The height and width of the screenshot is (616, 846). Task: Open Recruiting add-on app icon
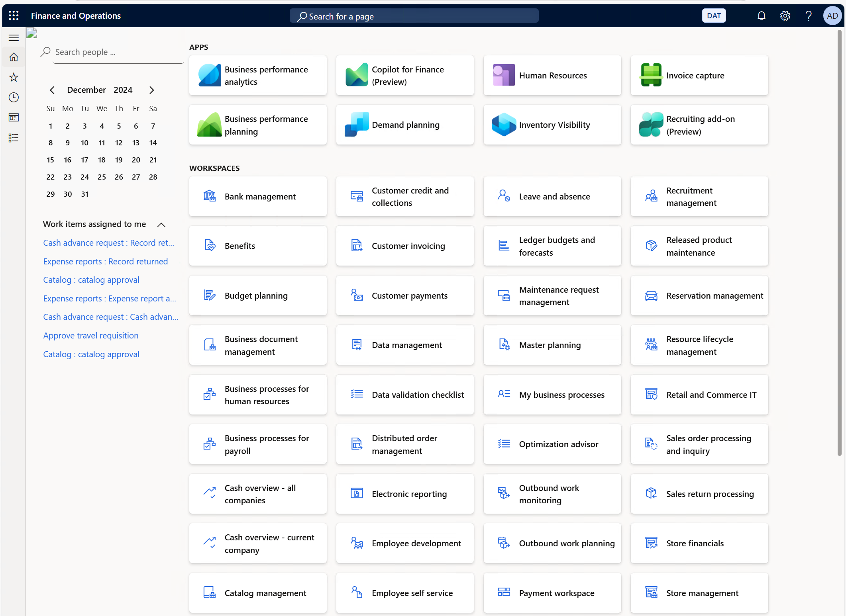point(651,125)
